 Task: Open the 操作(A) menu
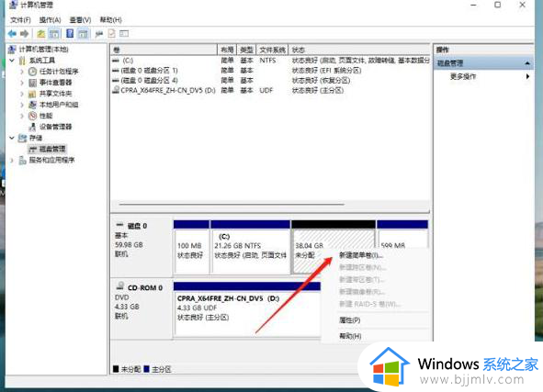coord(51,19)
